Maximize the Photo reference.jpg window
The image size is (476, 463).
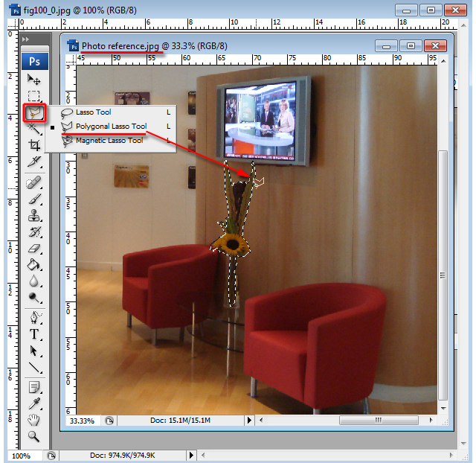(411, 46)
